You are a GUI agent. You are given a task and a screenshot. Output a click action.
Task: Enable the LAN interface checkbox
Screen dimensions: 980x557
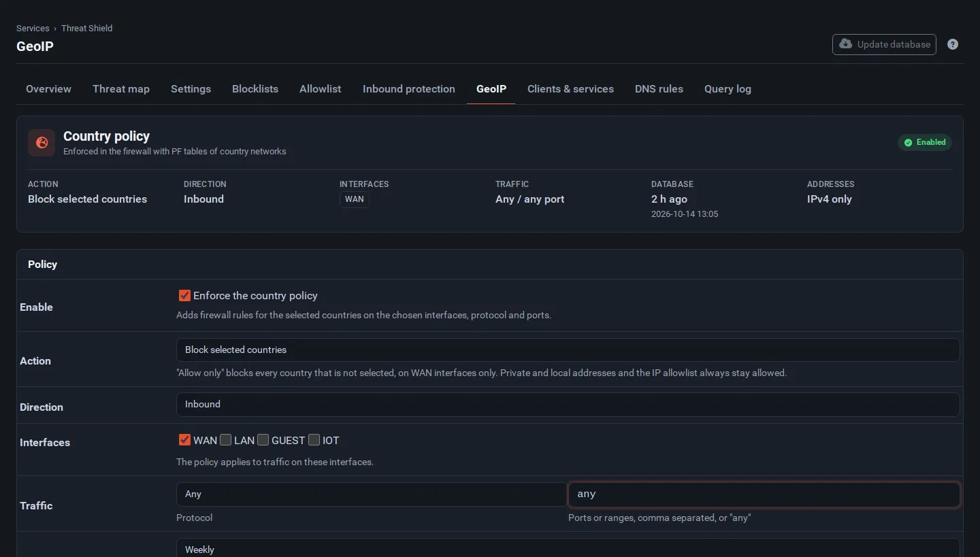(226, 440)
